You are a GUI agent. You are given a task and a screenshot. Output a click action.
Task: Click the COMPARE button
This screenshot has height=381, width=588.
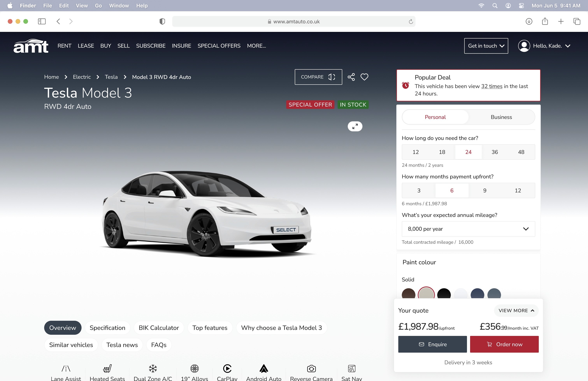click(318, 77)
